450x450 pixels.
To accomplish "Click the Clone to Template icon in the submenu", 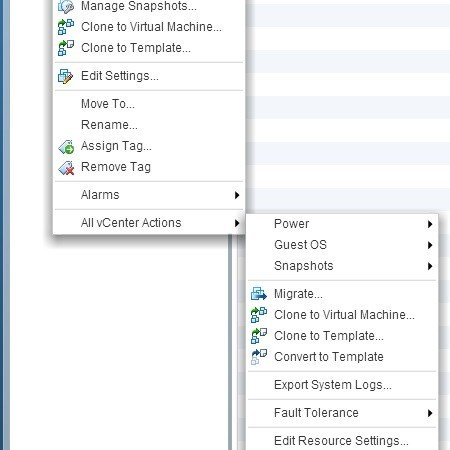I will tap(259, 336).
